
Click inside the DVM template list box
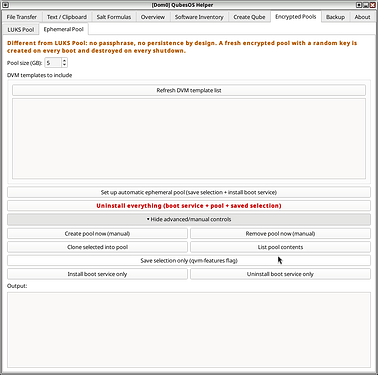(189, 138)
